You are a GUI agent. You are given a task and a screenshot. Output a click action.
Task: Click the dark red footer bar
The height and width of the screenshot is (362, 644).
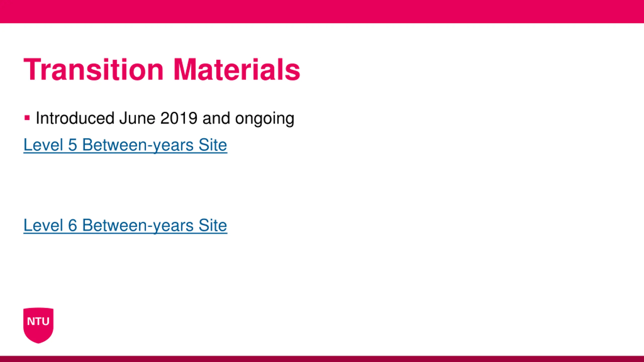click(322, 359)
